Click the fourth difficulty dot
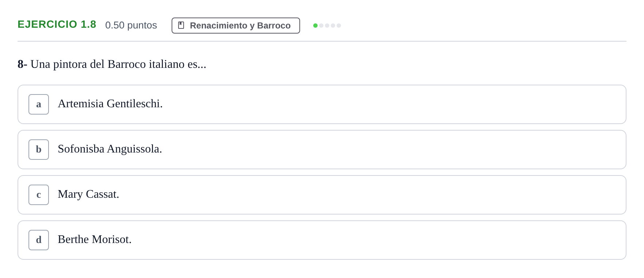The width and height of the screenshot is (644, 278). pyautogui.click(x=333, y=26)
